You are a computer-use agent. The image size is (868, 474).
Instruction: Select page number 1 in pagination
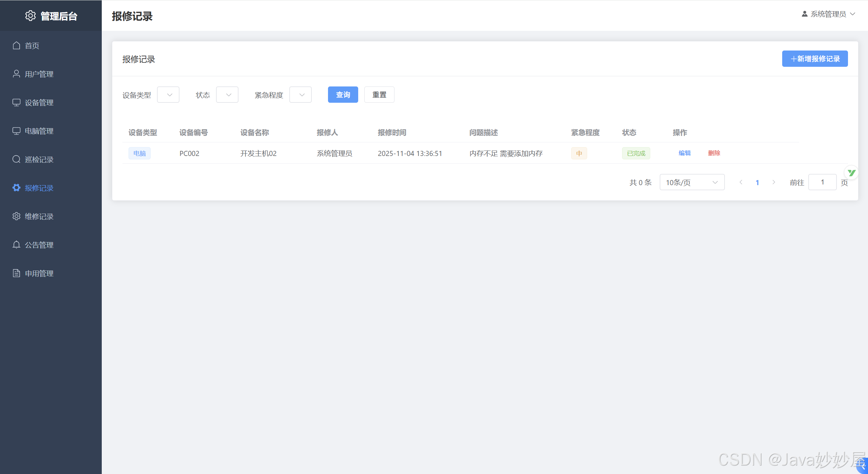point(757,182)
